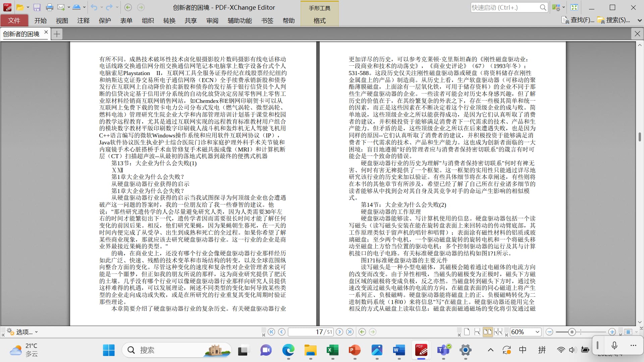Open the 60% zoom level dropdown
Image resolution: width=644 pixels, height=362 pixels.
[x=537, y=332]
